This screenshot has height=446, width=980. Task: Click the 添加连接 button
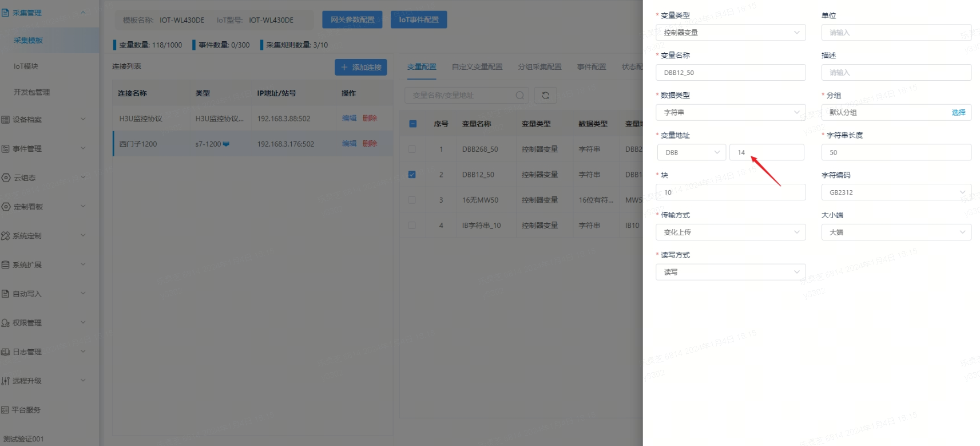point(361,68)
